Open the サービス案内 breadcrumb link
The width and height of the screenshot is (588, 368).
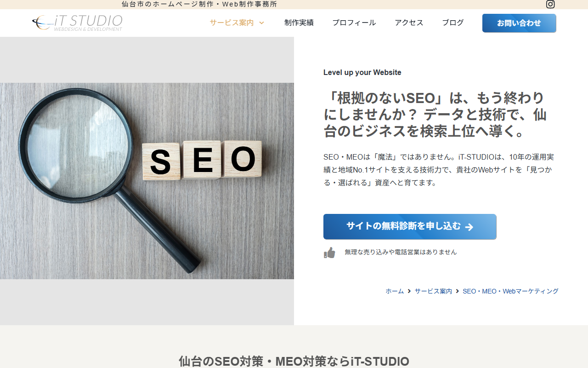point(433,291)
